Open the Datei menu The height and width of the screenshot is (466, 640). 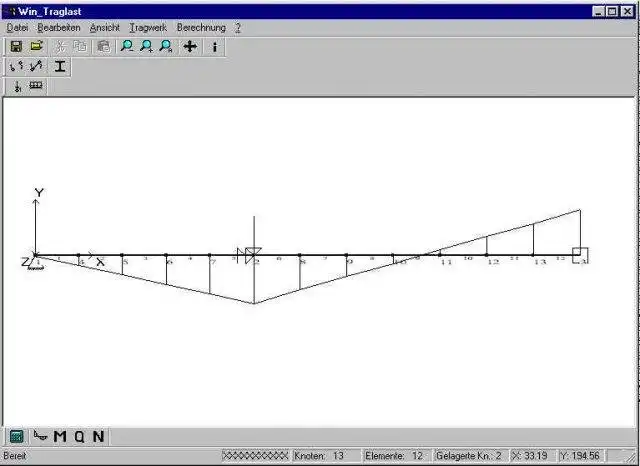point(18,28)
